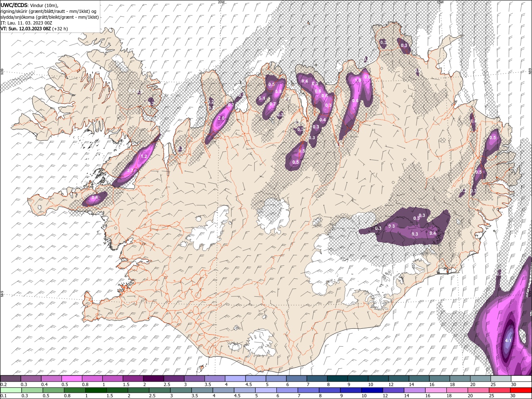Click the 15W longitude label

(441, 2)
